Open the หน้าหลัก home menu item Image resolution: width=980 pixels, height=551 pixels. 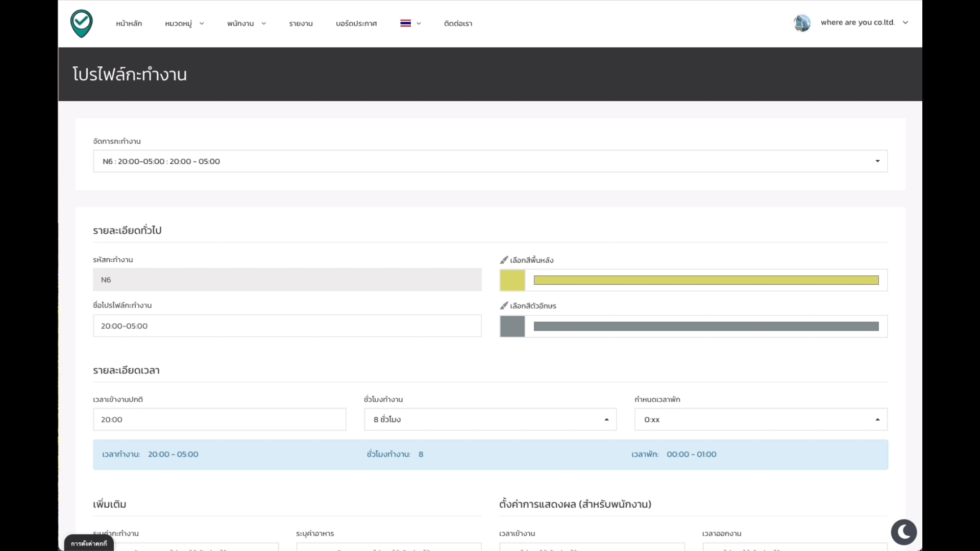click(129, 23)
